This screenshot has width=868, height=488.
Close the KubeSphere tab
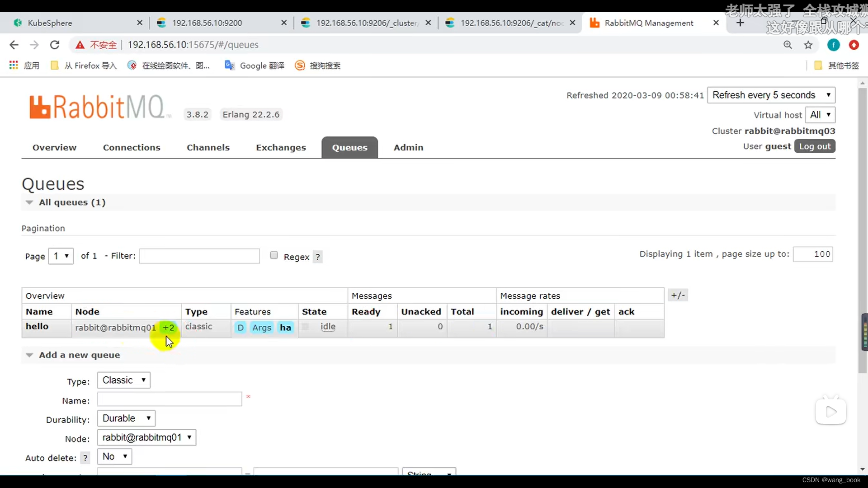(x=140, y=23)
